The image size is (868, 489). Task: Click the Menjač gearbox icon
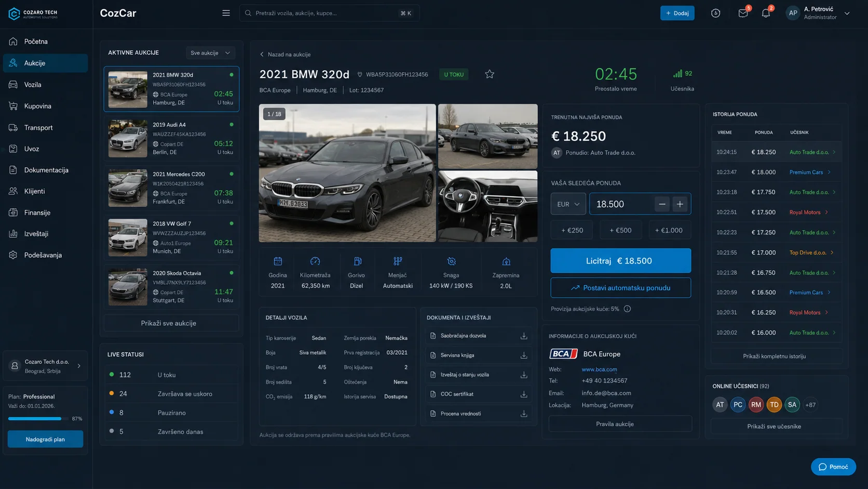(398, 261)
